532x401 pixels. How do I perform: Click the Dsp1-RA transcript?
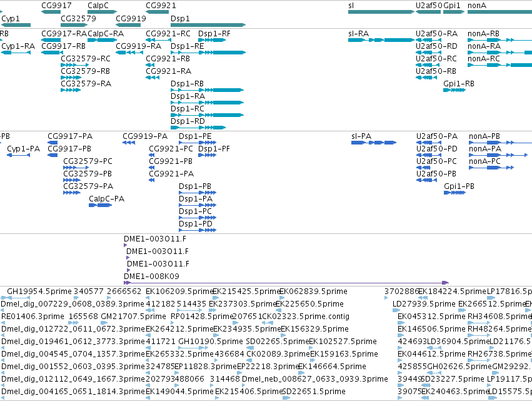click(208, 103)
